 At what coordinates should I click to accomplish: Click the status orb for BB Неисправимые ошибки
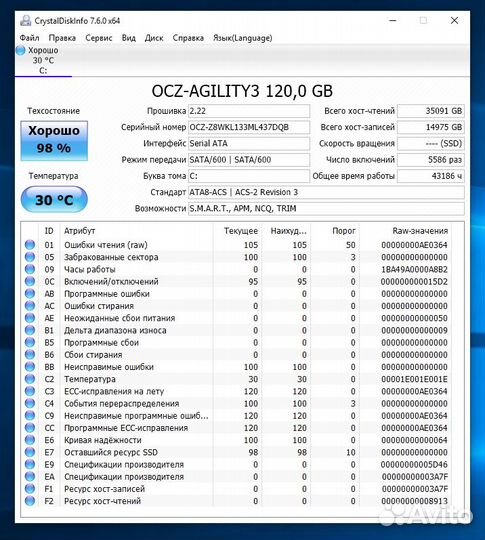tap(30, 367)
